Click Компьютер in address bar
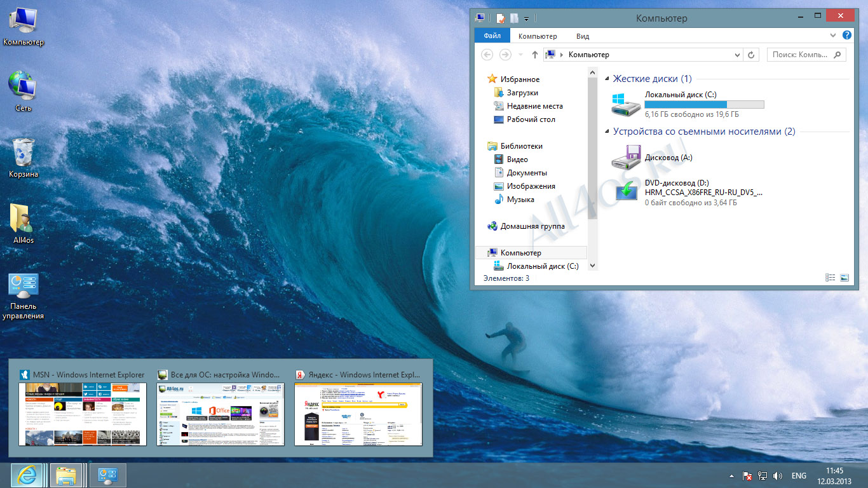 588,55
